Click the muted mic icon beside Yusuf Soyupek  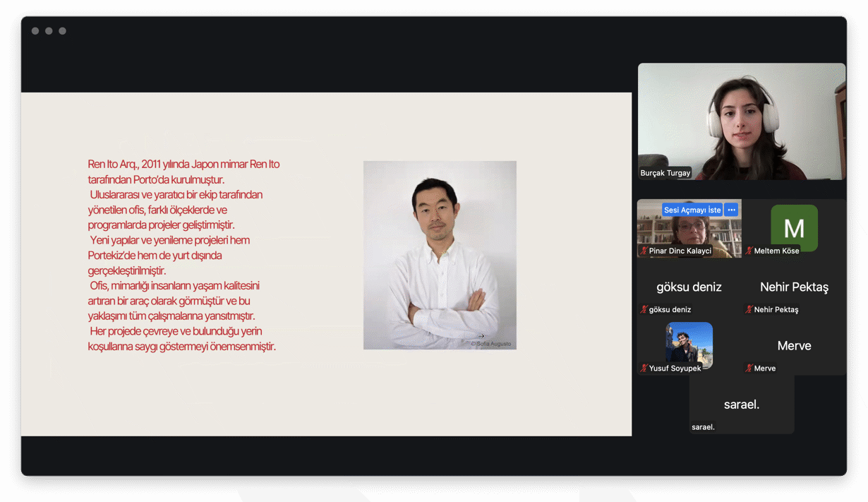[x=644, y=368]
